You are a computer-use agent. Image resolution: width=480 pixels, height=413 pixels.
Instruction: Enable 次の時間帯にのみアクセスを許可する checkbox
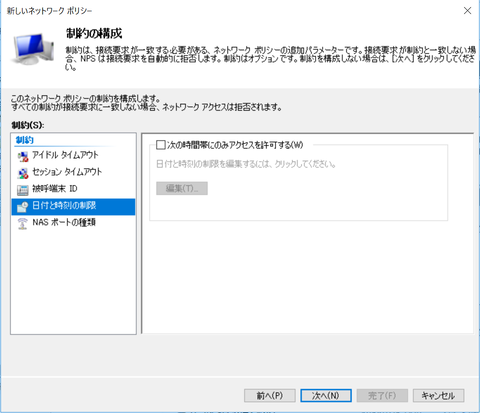[161, 145]
